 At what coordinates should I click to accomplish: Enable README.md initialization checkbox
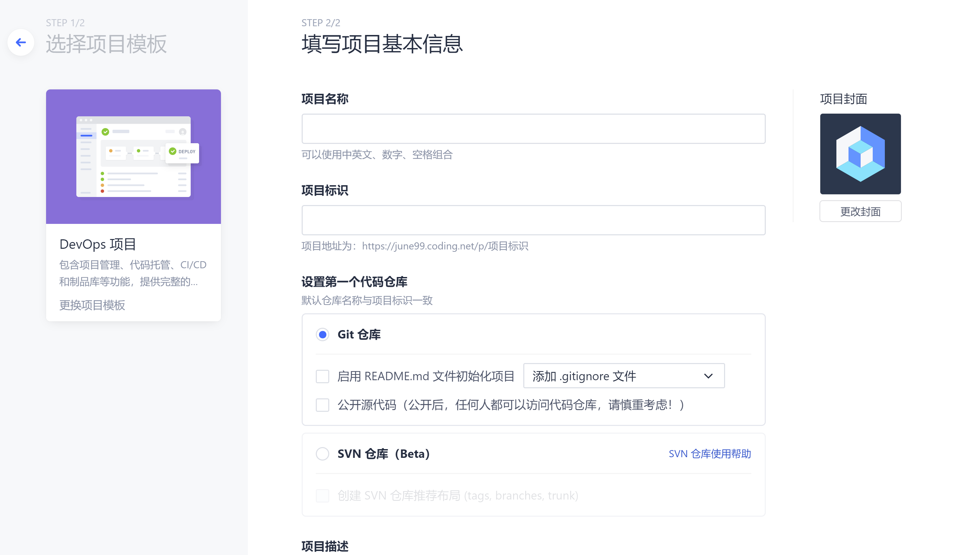(322, 376)
